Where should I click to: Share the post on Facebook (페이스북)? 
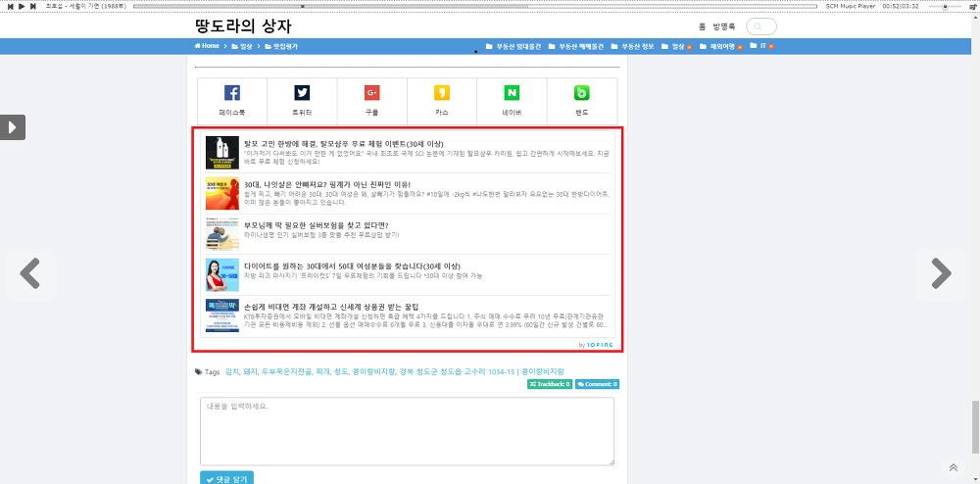click(x=232, y=101)
